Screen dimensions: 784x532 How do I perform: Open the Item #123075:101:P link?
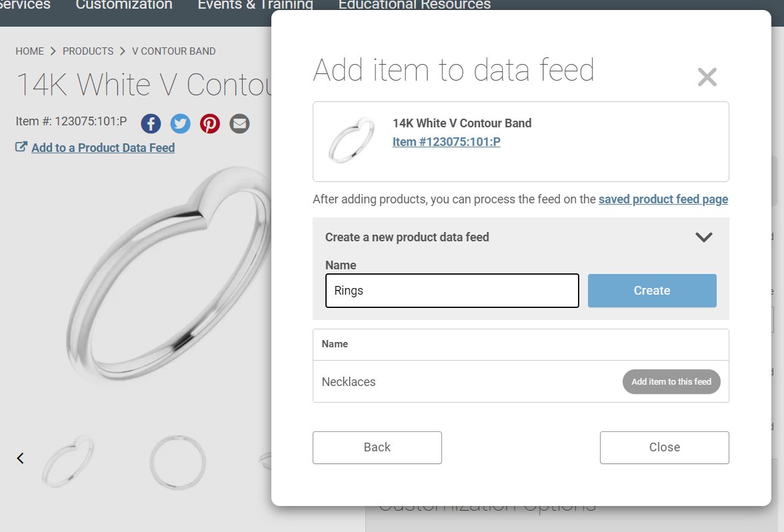(x=446, y=142)
